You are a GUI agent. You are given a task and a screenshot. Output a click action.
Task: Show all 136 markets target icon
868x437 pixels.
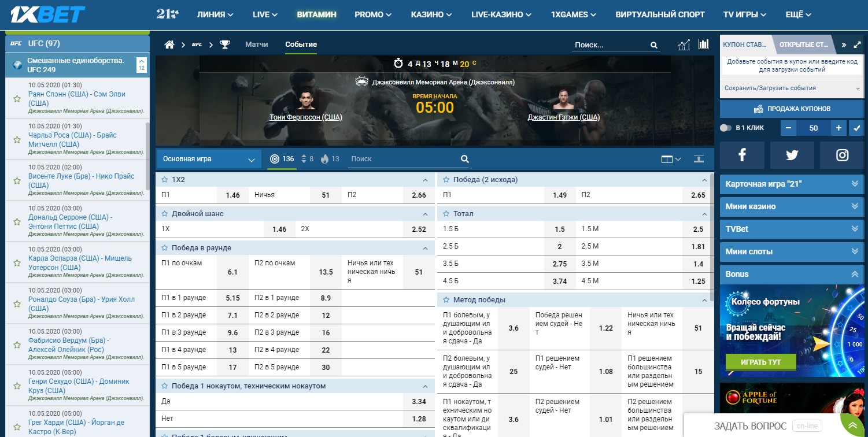pos(275,158)
